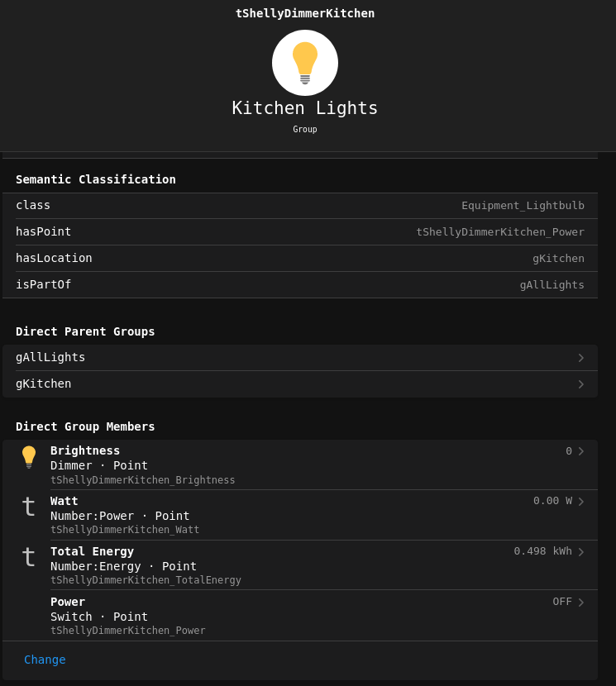The image size is (616, 686).
Task: Click the Brightness lightbulb icon
Action: point(29,457)
